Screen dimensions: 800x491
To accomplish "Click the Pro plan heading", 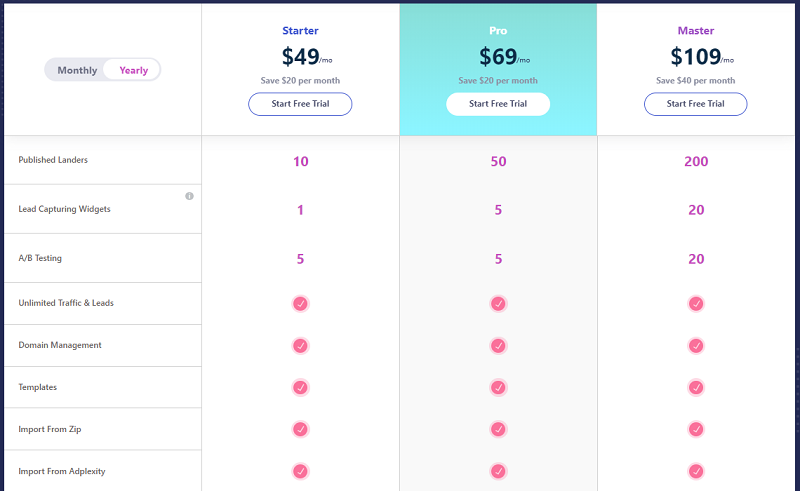I will pos(498,31).
